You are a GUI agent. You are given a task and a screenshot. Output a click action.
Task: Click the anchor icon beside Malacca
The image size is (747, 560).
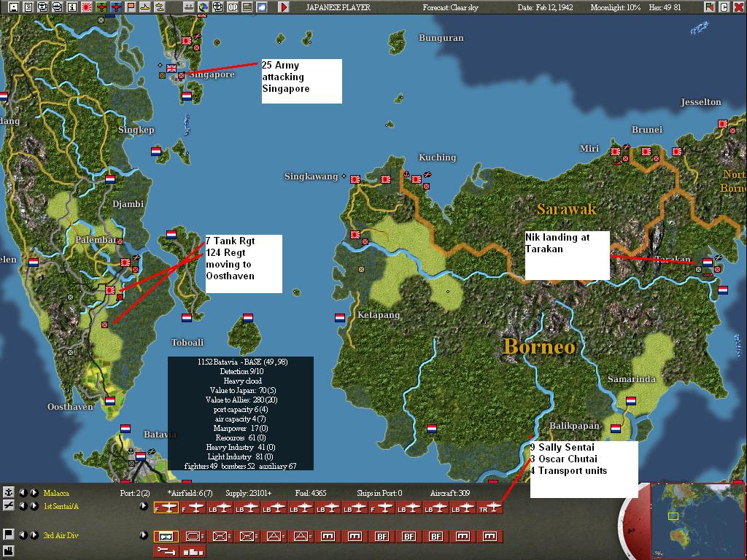tap(8, 492)
